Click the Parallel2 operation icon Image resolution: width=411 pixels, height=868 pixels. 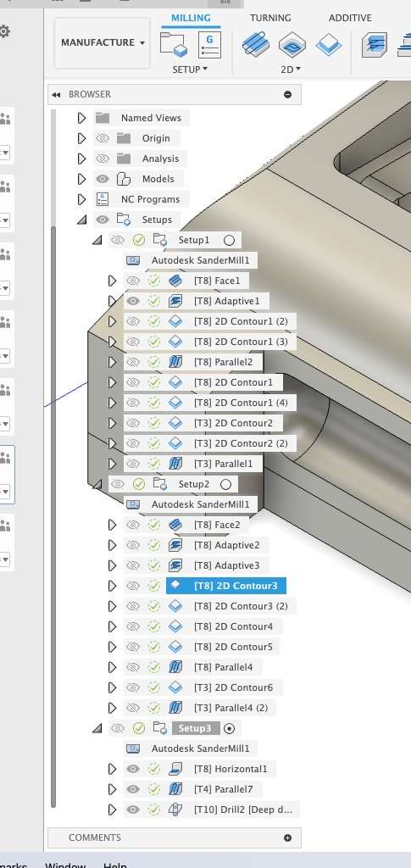pyautogui.click(x=175, y=362)
